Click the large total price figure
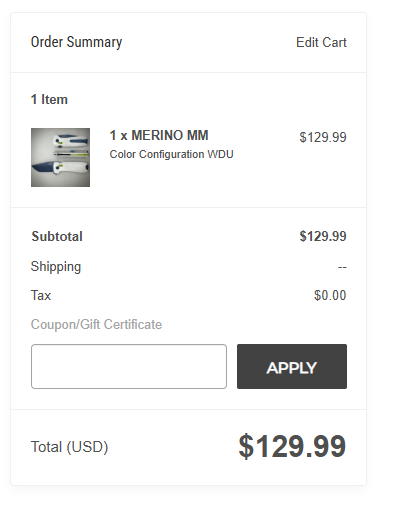The width and height of the screenshot is (402, 521). tap(292, 446)
